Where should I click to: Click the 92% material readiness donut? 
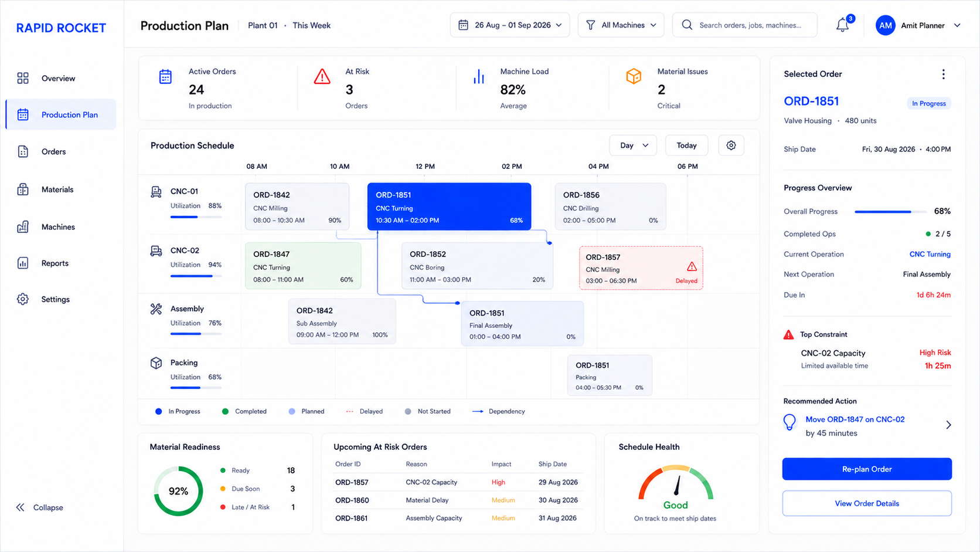pyautogui.click(x=178, y=491)
